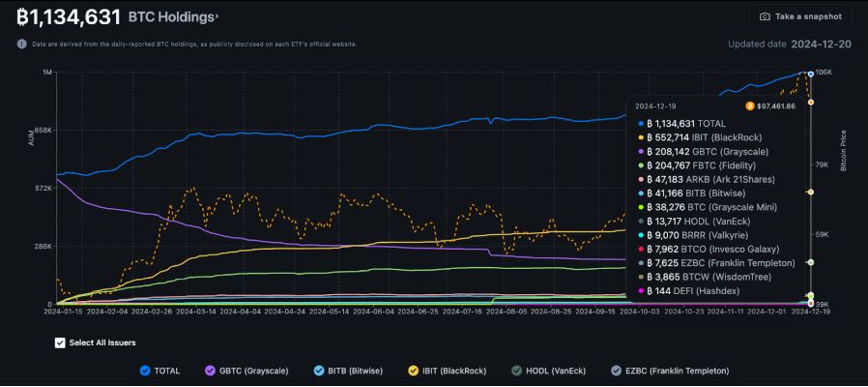Image resolution: width=868 pixels, height=387 pixels.
Task: Click the 59K Bitcoin price axis label
Action: coord(822,234)
